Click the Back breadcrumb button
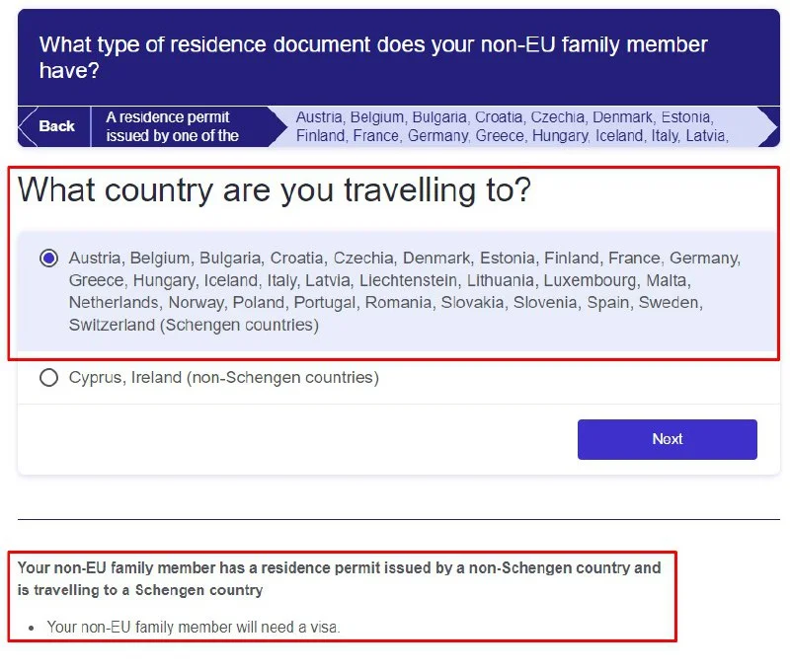 57,126
